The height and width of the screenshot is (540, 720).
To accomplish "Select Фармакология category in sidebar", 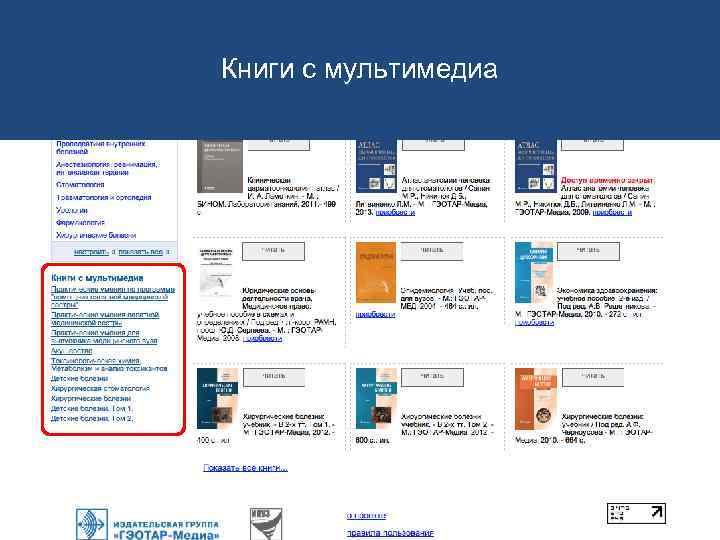I will (x=80, y=223).
